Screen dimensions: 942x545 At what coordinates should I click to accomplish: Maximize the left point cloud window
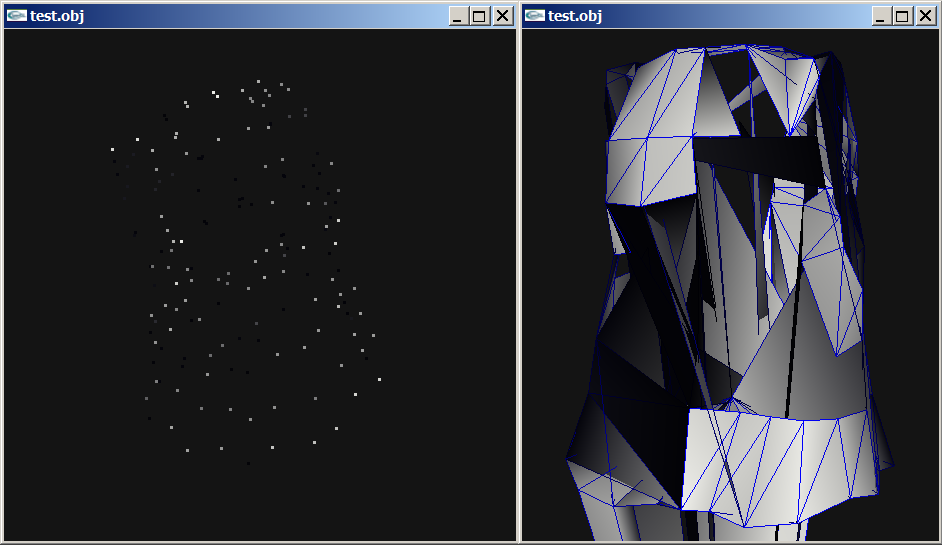[480, 16]
